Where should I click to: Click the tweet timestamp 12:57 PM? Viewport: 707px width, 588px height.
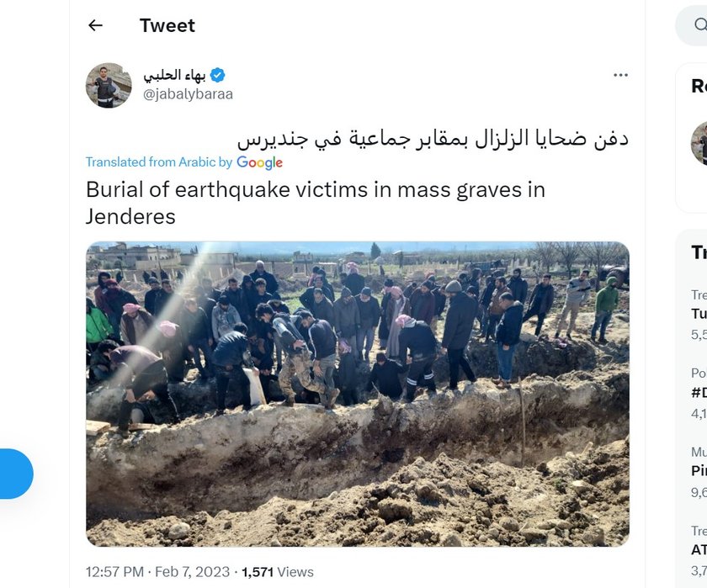pos(114,572)
